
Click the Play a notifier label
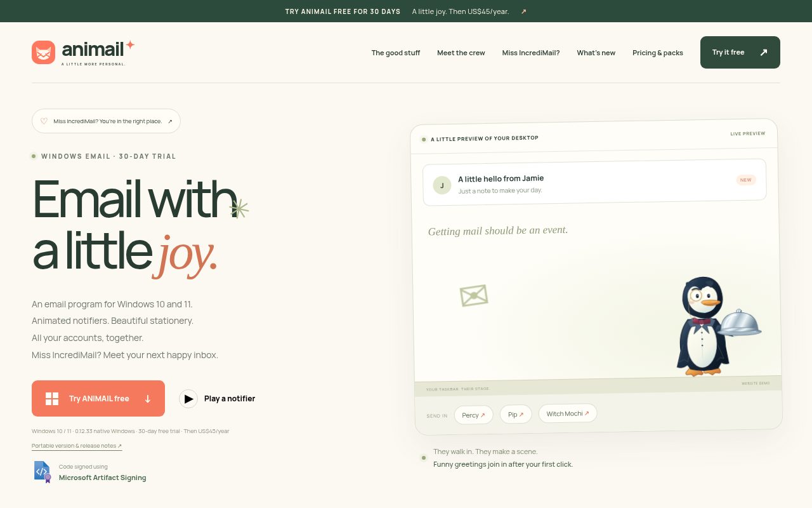coord(230,399)
